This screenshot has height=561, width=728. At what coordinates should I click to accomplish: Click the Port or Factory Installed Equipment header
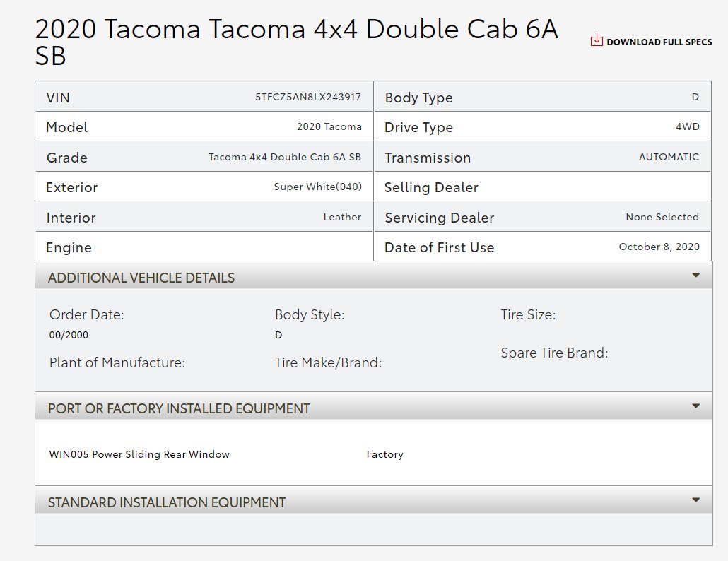pos(374,407)
